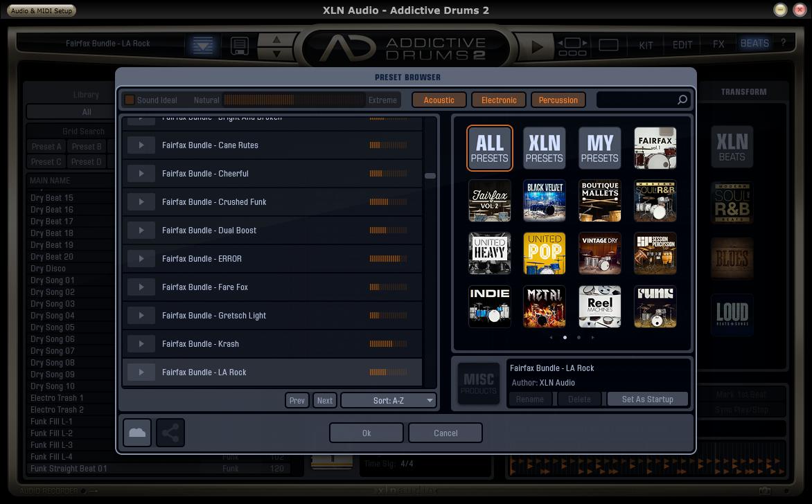The height and width of the screenshot is (504, 812).
Task: Open the XLN BEATS tile in Transform panel
Action: coord(732,147)
